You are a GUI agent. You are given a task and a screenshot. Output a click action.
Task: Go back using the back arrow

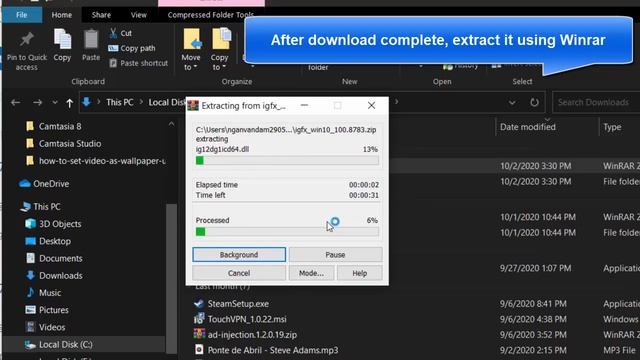click(16, 102)
